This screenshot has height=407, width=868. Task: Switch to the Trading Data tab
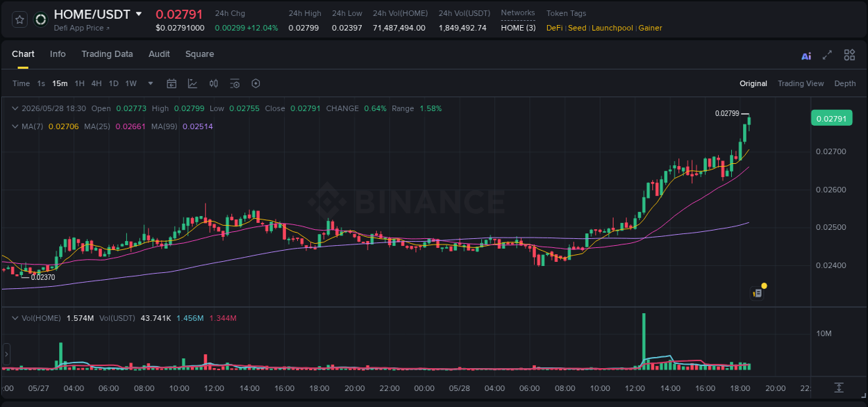pyautogui.click(x=107, y=54)
